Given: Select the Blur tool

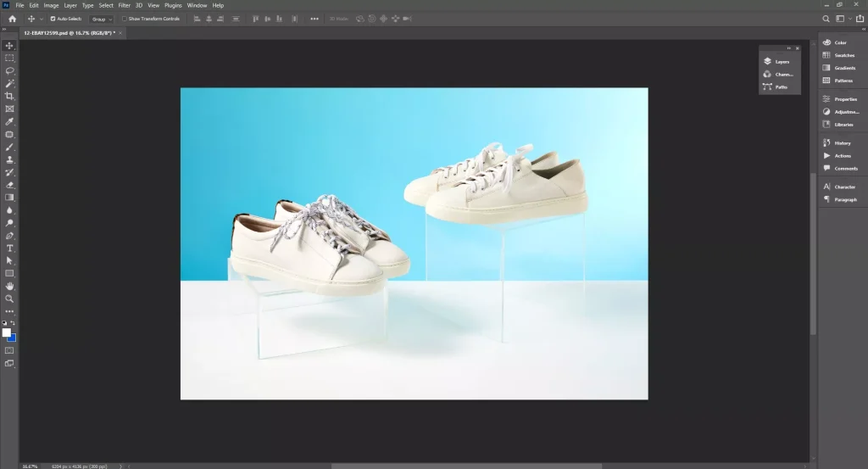Looking at the screenshot, I should (x=9, y=210).
